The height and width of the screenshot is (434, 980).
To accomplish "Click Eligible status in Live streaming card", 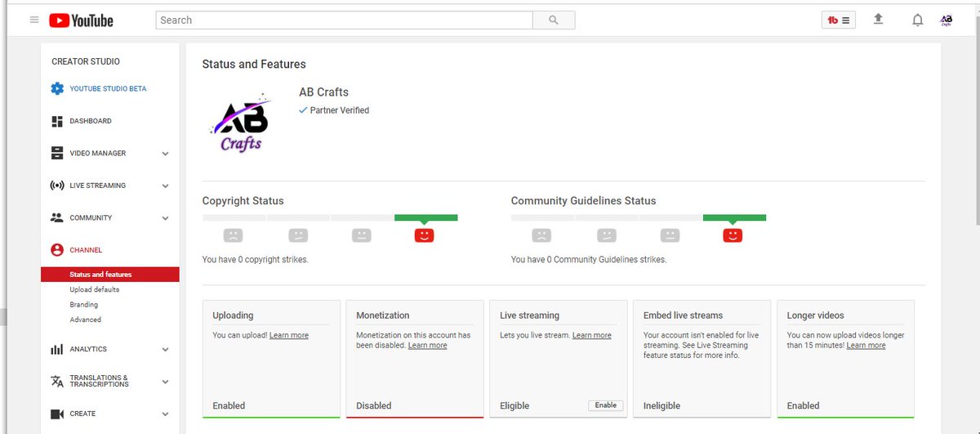I will tap(514, 405).
